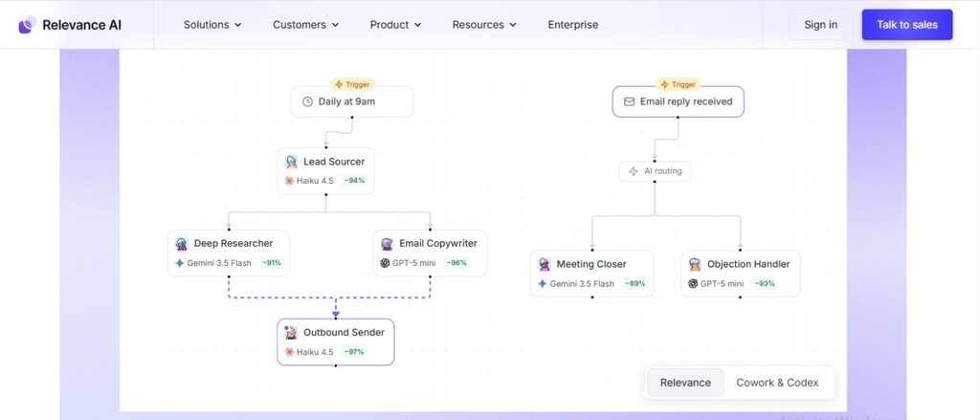Screen dimensions: 980x420
Task: Click the Sign in button
Action: pyautogui.click(x=820, y=25)
